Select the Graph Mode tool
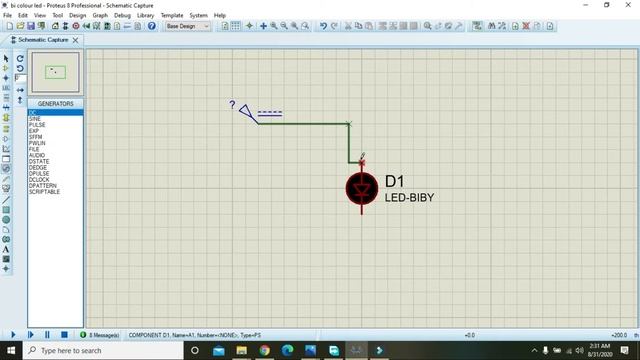Image resolution: width=640 pixels, height=360 pixels. coord(6,149)
